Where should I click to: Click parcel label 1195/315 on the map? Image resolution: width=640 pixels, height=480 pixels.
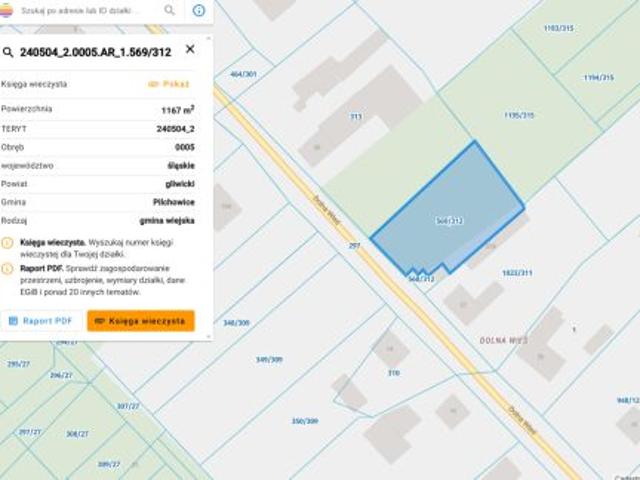tap(519, 116)
